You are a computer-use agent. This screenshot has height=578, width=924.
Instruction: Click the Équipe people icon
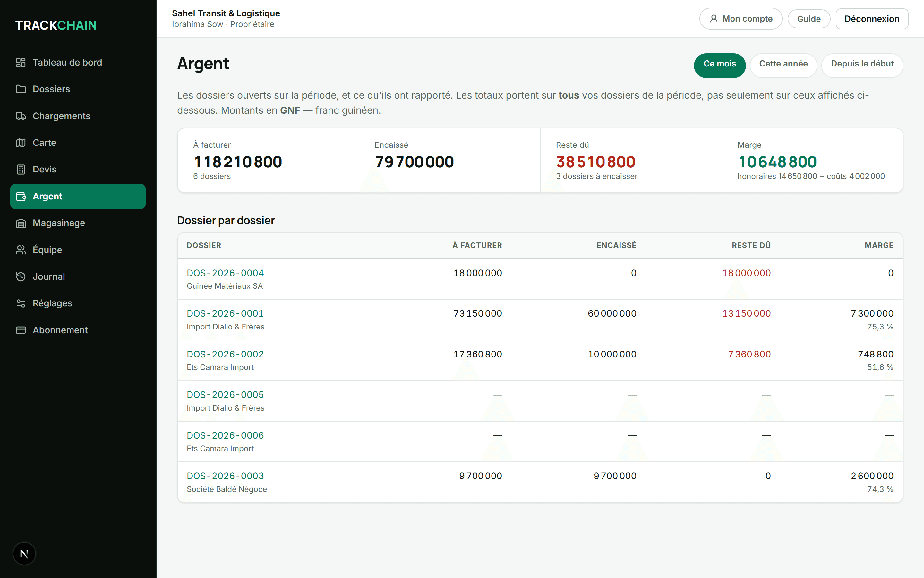(21, 250)
